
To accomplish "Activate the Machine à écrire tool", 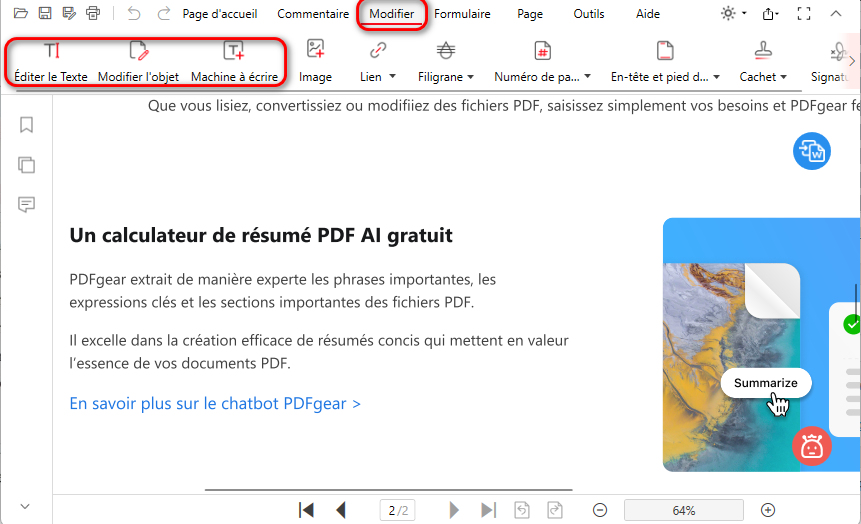I will [x=234, y=62].
